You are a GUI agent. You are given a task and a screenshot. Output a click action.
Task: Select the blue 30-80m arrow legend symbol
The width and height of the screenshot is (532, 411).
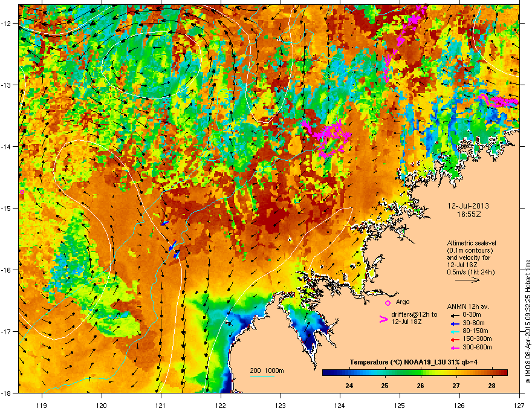coord(454,324)
